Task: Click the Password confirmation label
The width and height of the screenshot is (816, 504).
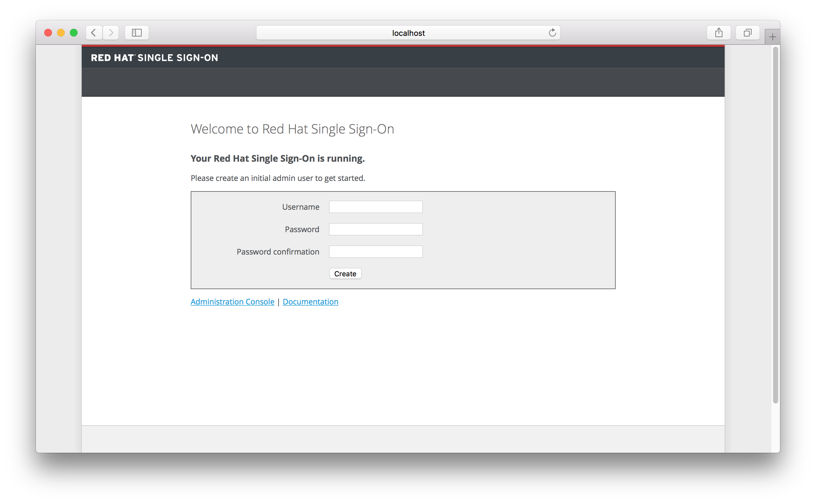Action: 278,251
